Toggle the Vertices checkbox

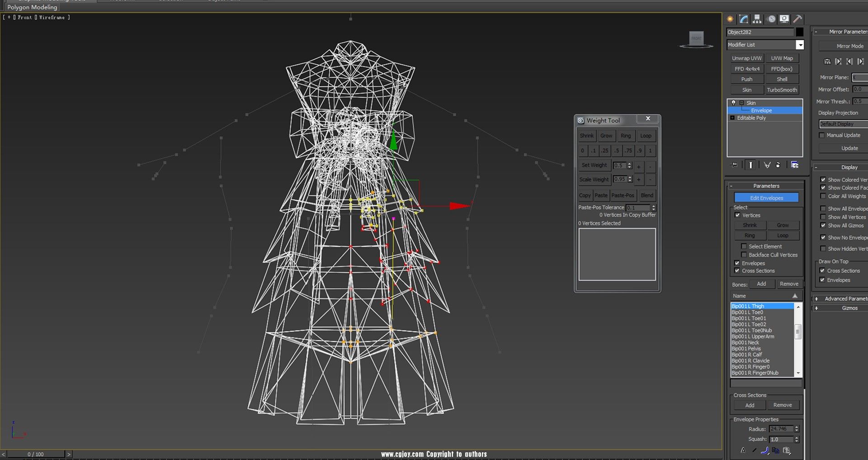737,215
